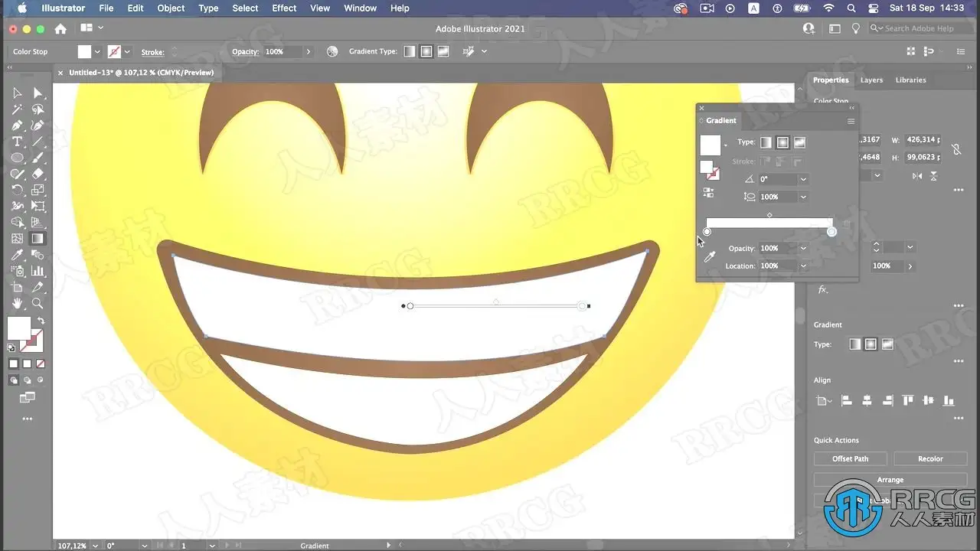The width and height of the screenshot is (980, 551).
Task: Click the Recolor button
Action: click(930, 458)
